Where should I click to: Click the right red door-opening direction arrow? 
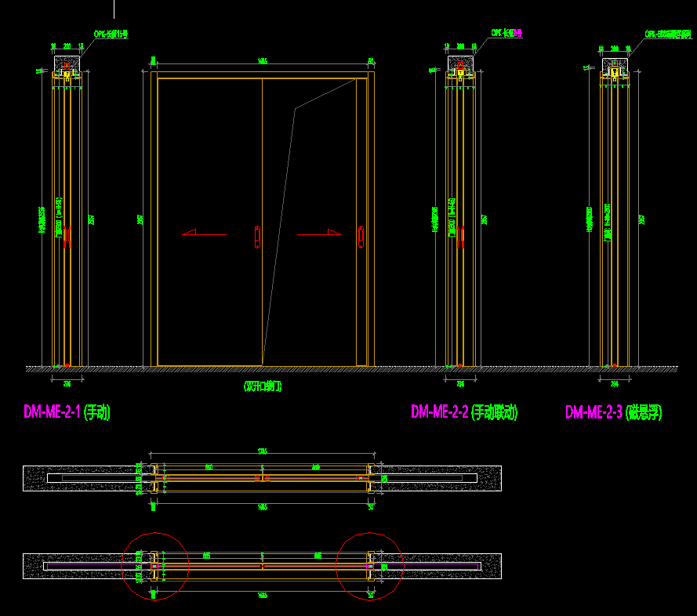point(333,232)
